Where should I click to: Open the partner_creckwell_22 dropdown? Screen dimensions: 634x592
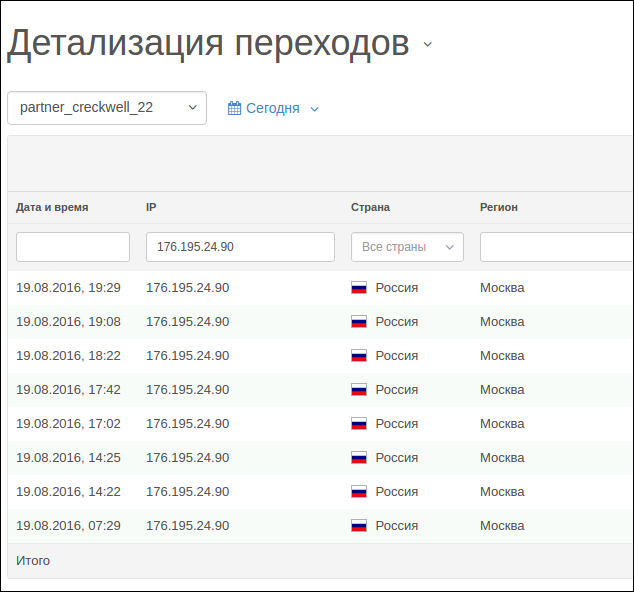tap(107, 108)
